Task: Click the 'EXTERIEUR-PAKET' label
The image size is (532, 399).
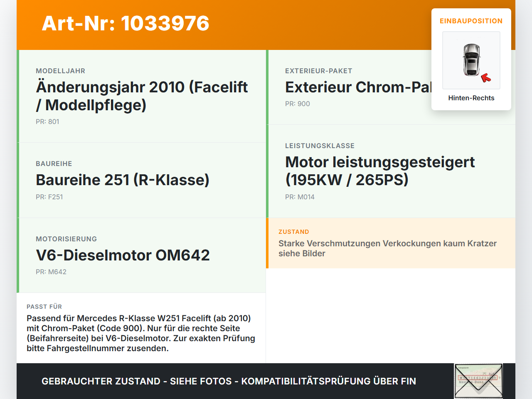Action: [x=319, y=71]
